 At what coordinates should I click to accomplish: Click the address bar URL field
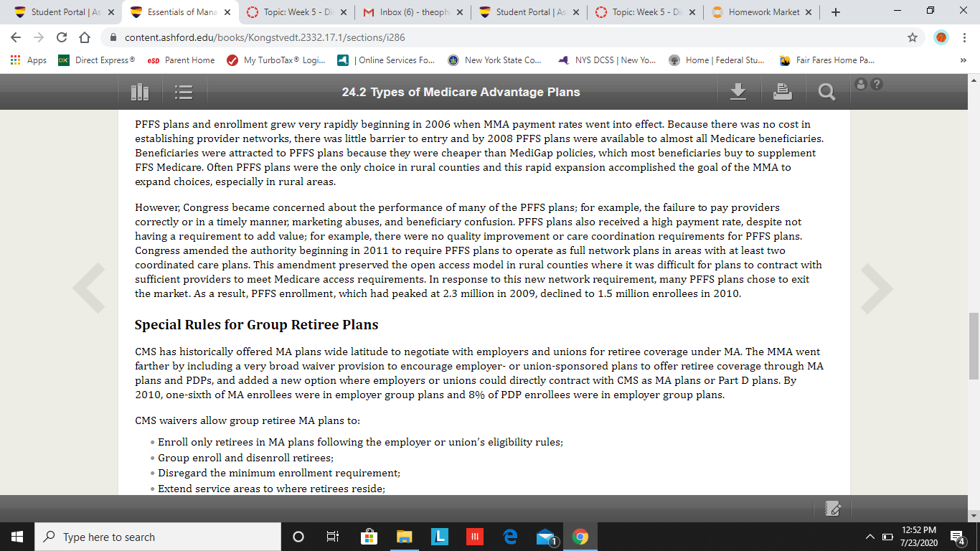coord(502,37)
